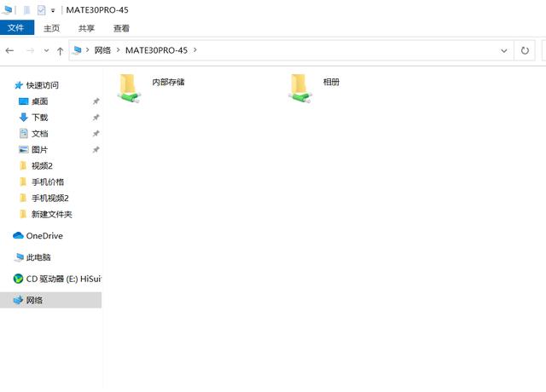
Task: Select 网络 in the navigation pane
Action: (x=50, y=300)
